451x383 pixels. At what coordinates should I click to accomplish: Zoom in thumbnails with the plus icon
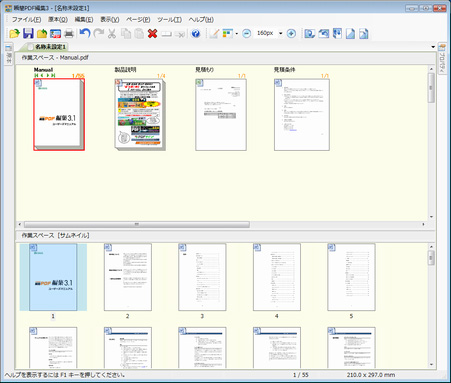pyautogui.click(x=291, y=33)
